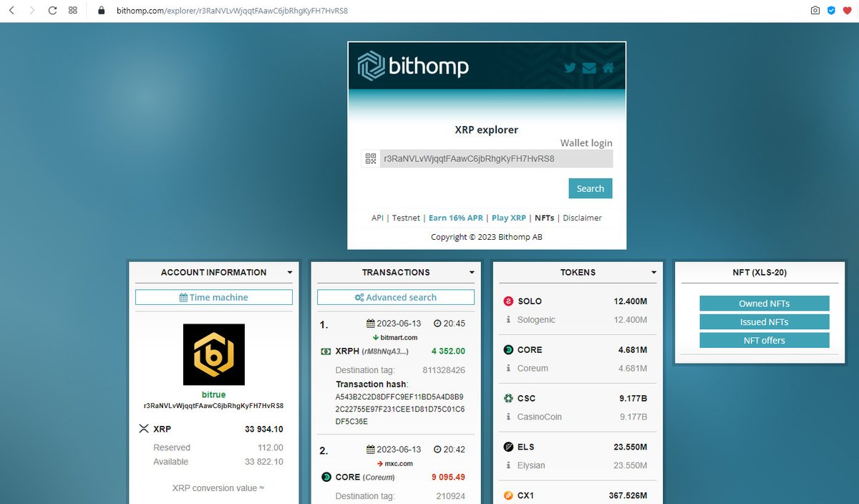Open NFT offers
The width and height of the screenshot is (859, 504).
765,340
